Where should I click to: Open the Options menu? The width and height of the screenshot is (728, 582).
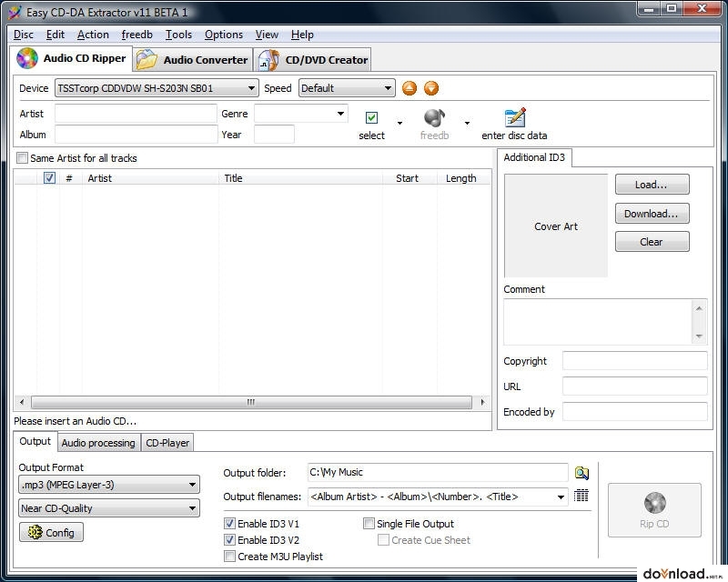pos(224,35)
